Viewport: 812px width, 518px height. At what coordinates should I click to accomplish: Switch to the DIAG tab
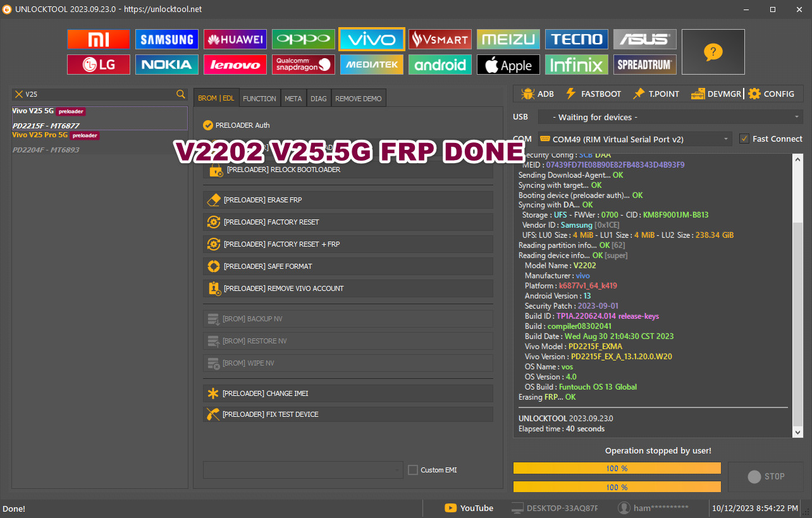pyautogui.click(x=319, y=99)
